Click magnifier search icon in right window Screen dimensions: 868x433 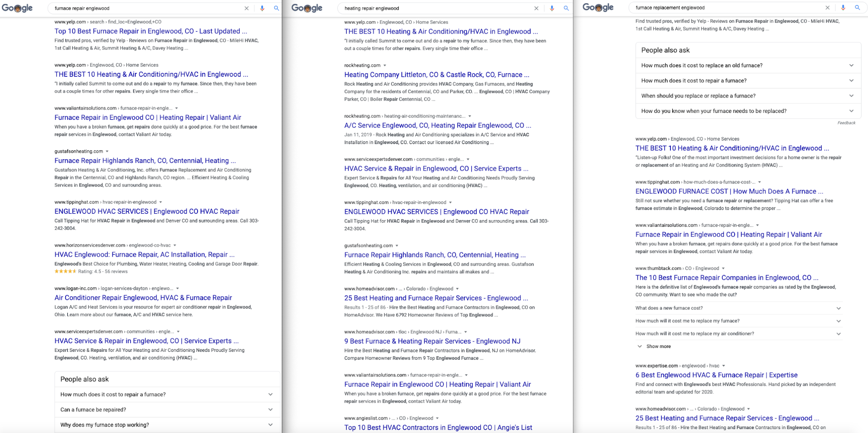pyautogui.click(x=857, y=7)
